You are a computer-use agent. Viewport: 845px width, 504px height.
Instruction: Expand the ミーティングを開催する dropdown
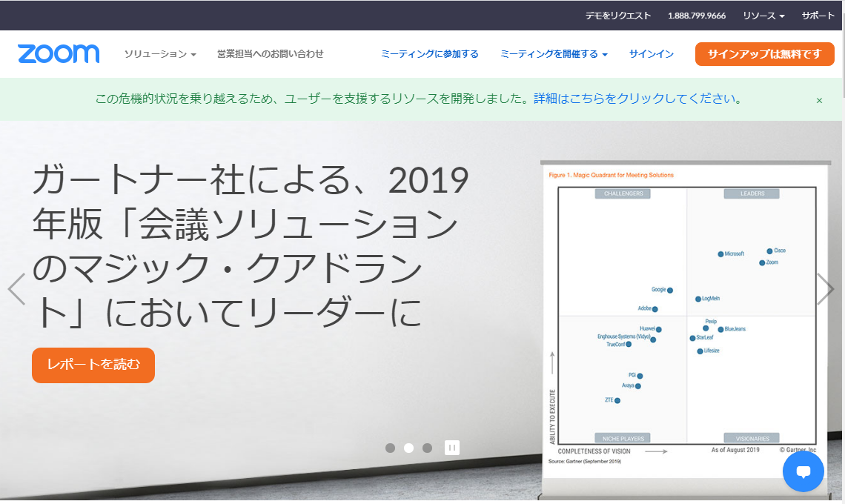pyautogui.click(x=554, y=54)
